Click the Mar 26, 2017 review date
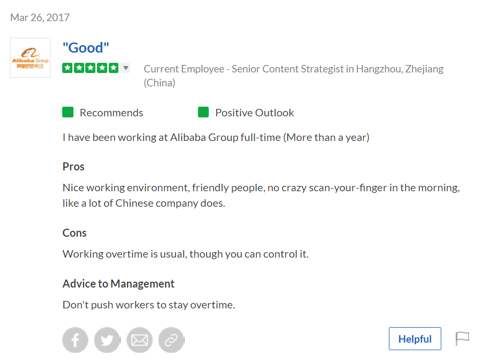This screenshot has height=360, width=480. click(40, 17)
